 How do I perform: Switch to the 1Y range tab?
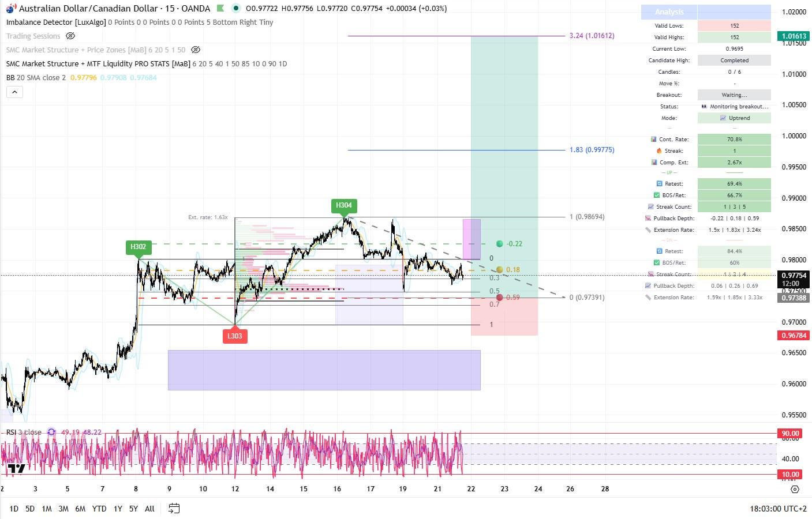(118, 509)
